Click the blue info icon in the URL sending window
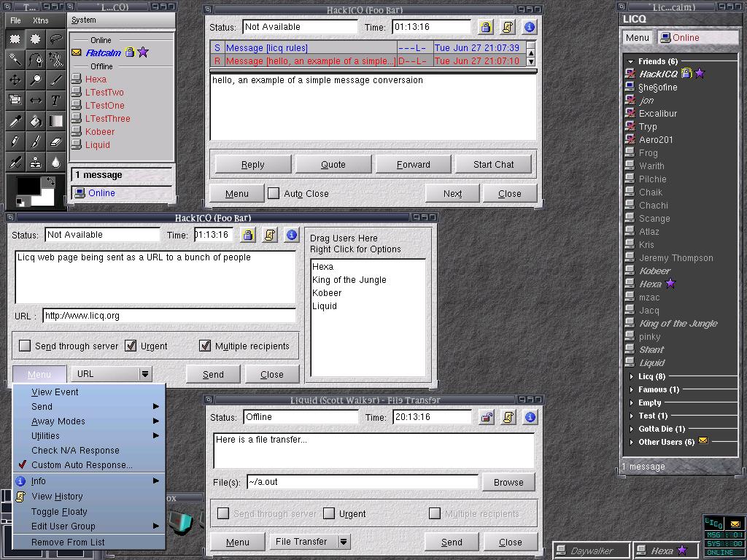Image resolution: width=747 pixels, height=560 pixels. (292, 235)
